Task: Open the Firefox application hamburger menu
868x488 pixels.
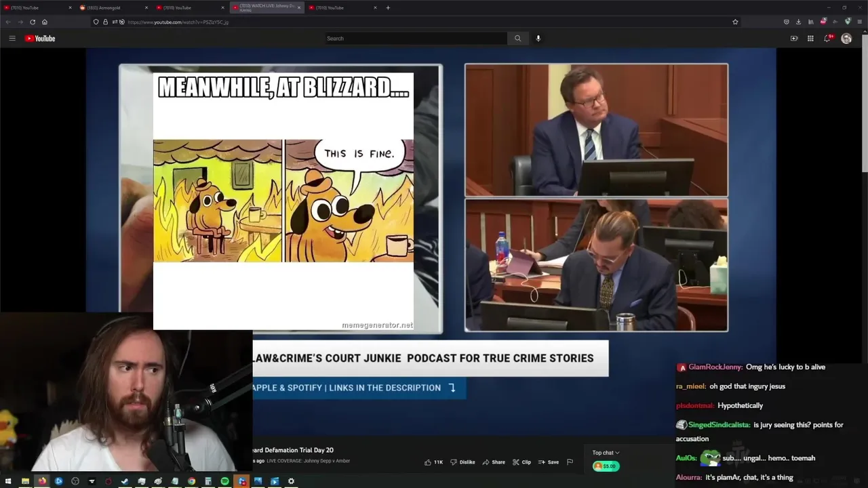Action: coord(860,22)
